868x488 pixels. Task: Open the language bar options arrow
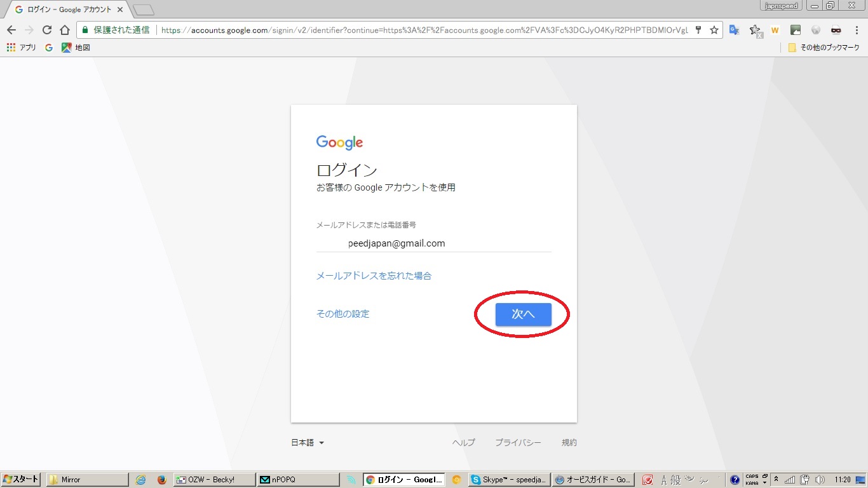[x=764, y=483]
